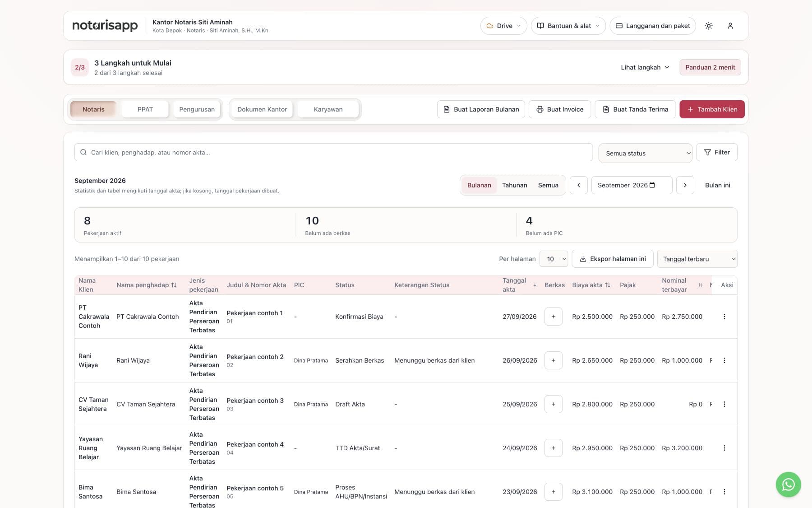The width and height of the screenshot is (812, 508).
Task: Open the user profile icon
Action: coord(730,26)
